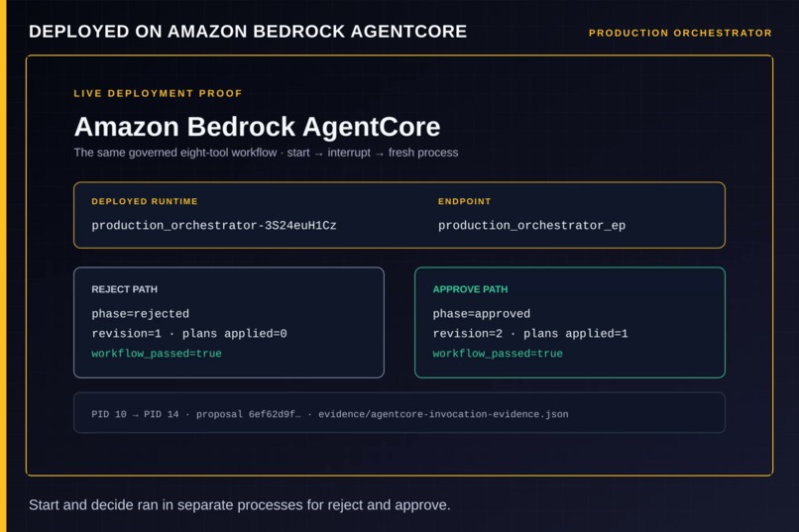799x532 pixels.
Task: Select the 'Deployed Runtime' label
Action: point(145,201)
